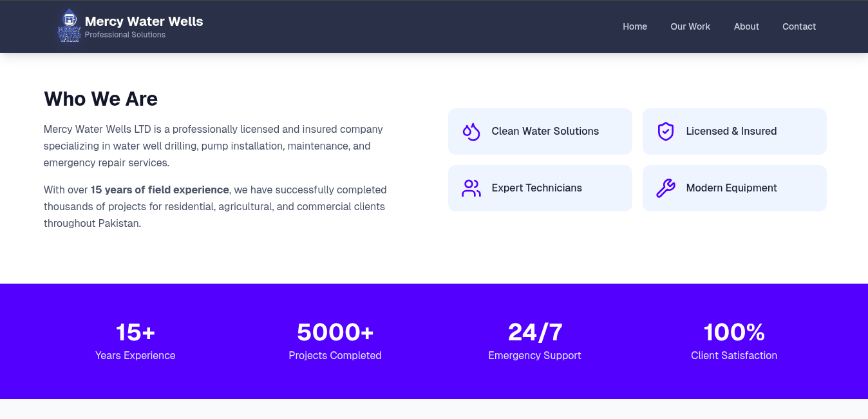Open the Contact page link

tap(799, 26)
